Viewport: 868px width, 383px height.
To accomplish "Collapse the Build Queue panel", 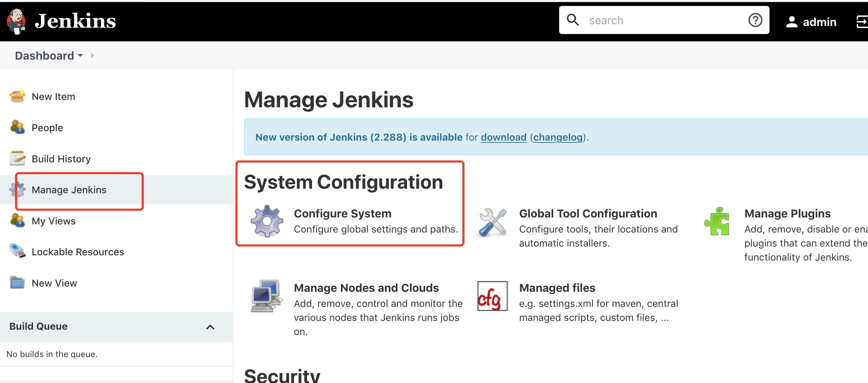I will [x=210, y=327].
